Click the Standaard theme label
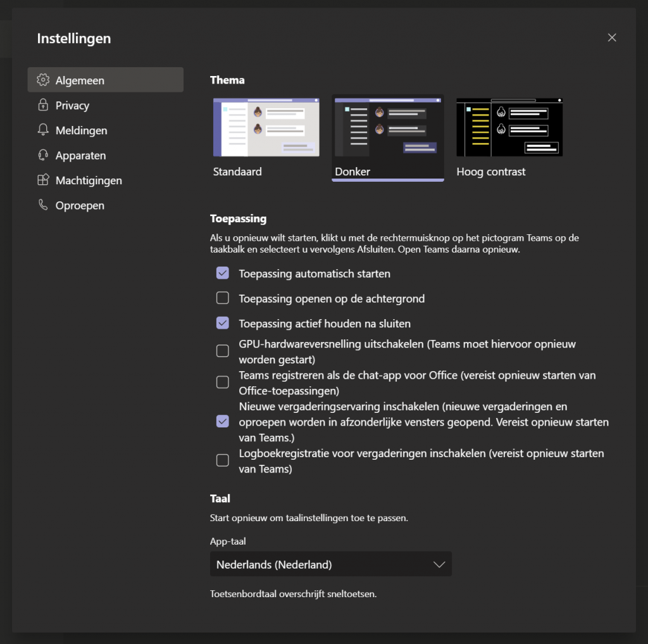The image size is (648, 644). point(237,172)
